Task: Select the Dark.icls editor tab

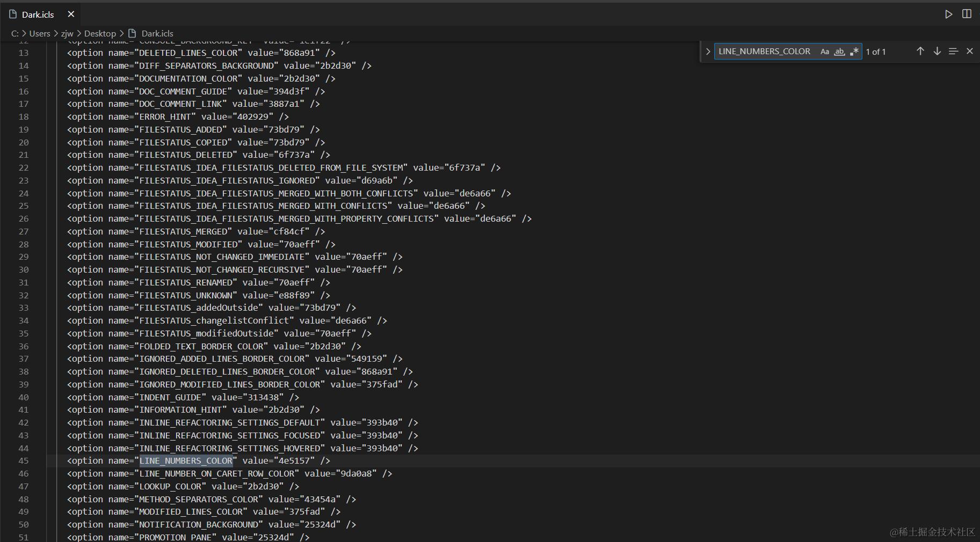Action: pos(42,14)
